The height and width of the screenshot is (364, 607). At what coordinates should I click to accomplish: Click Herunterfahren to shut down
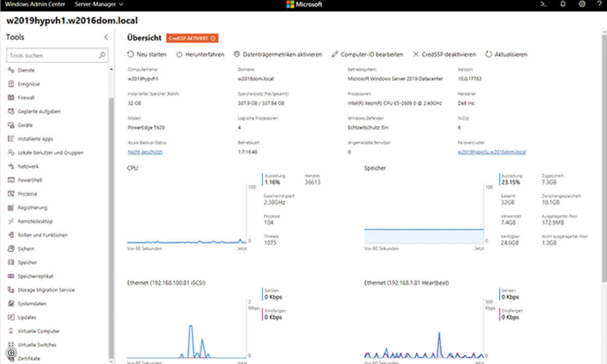tap(200, 55)
